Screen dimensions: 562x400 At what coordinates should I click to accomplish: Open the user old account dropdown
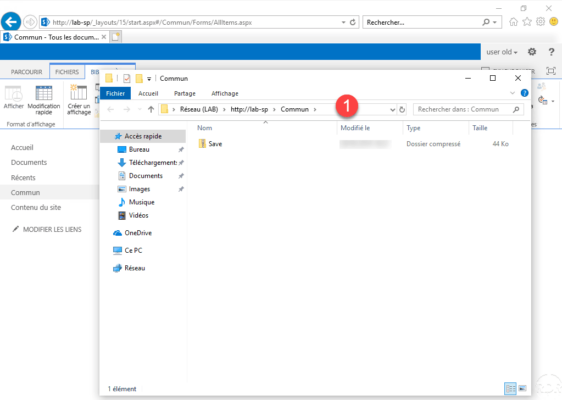(502, 52)
